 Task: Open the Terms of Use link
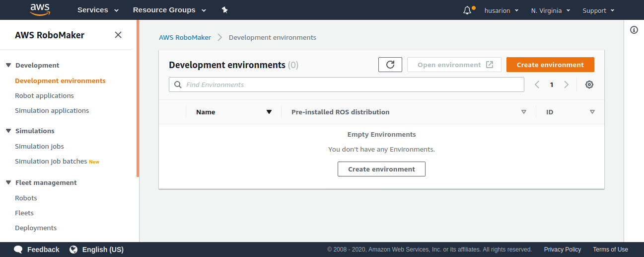(610, 250)
